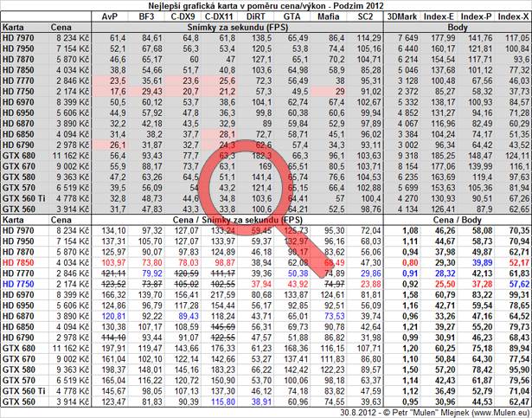532x418 pixels.
Task: Select the SC2 column header
Action: 365,16
